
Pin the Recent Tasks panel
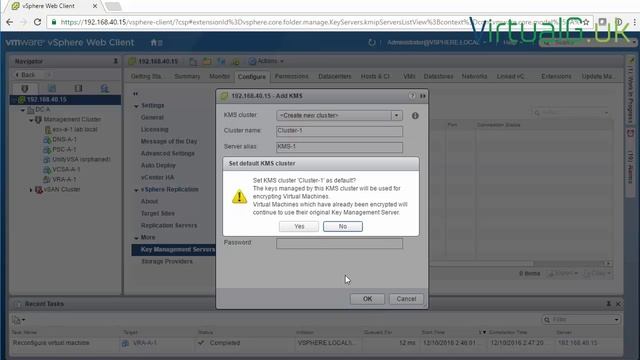pyautogui.click(x=609, y=304)
